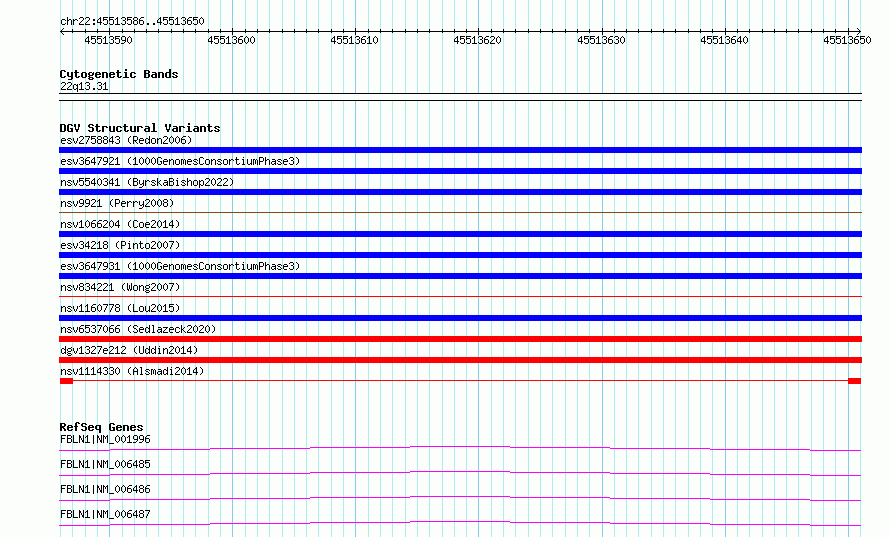Click left red block of nsv1114330
This screenshot has height=537, width=890.
click(x=66, y=381)
